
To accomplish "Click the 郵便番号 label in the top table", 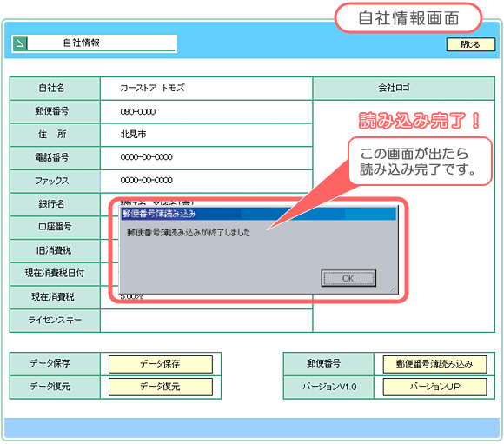I will [55, 111].
